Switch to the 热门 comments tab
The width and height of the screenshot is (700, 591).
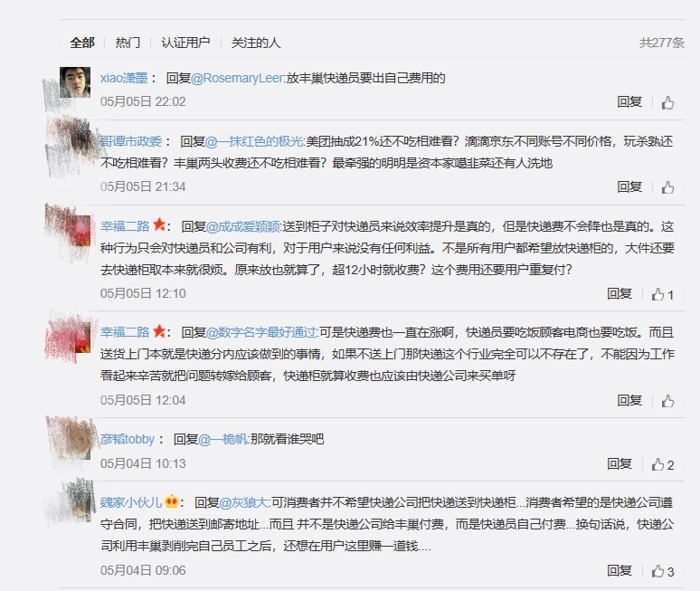[x=128, y=43]
